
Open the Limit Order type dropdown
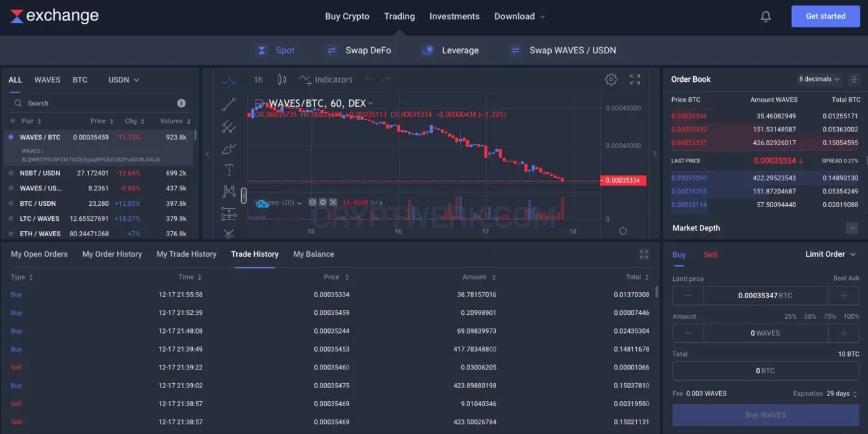click(x=830, y=254)
